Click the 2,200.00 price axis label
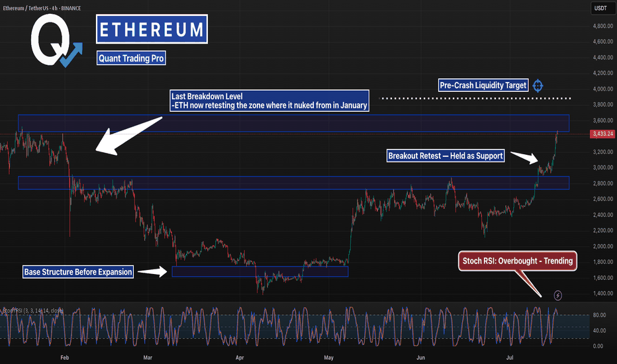617x364 pixels. (x=603, y=230)
